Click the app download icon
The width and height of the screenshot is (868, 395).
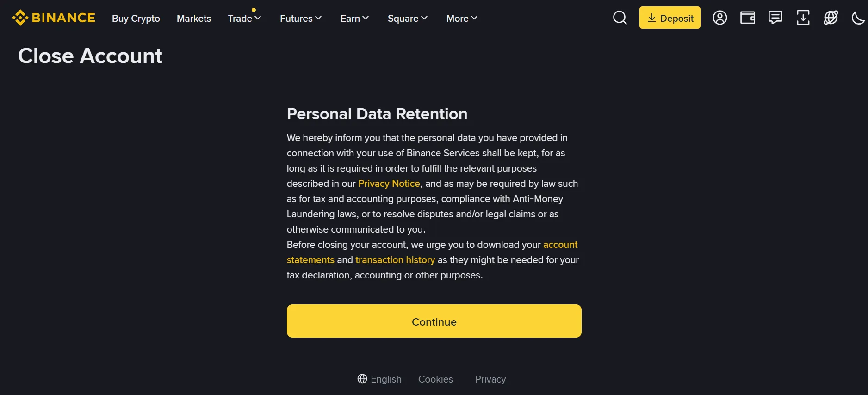pyautogui.click(x=803, y=18)
